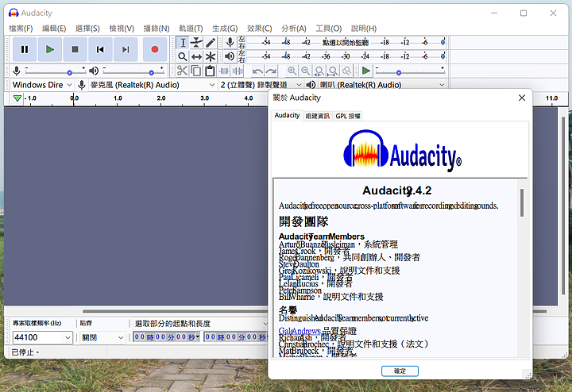
Task: Click the 確定 button
Action: pyautogui.click(x=400, y=371)
